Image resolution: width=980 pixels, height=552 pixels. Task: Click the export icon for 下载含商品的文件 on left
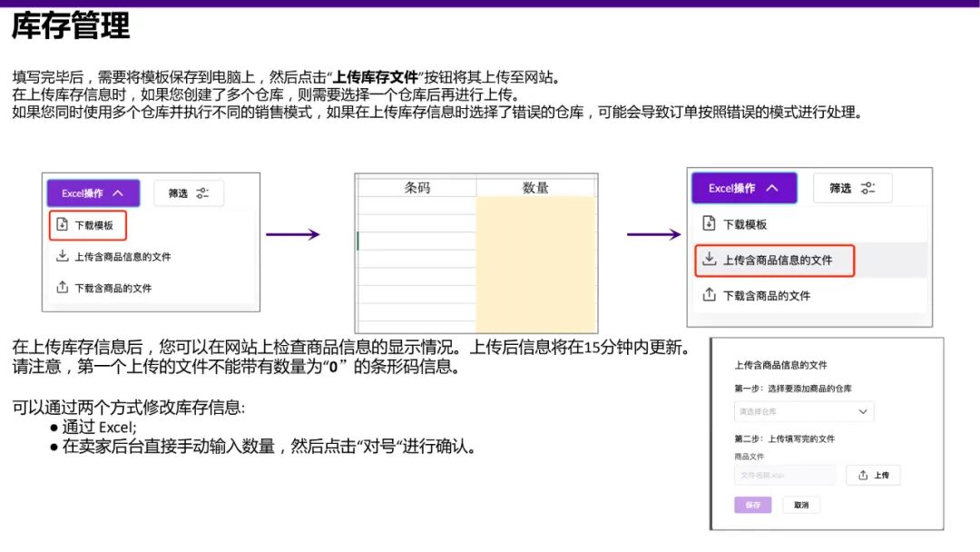coord(63,287)
